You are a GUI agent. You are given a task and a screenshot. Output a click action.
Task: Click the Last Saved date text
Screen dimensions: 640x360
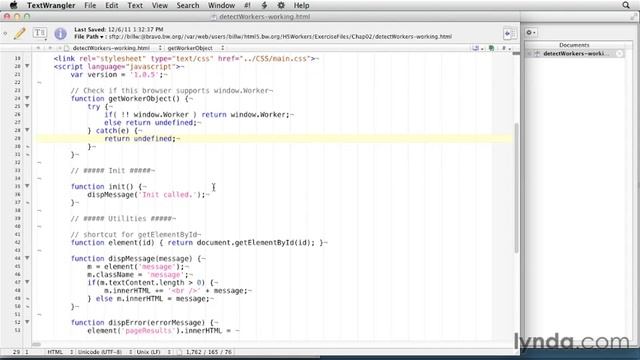[x=119, y=29]
